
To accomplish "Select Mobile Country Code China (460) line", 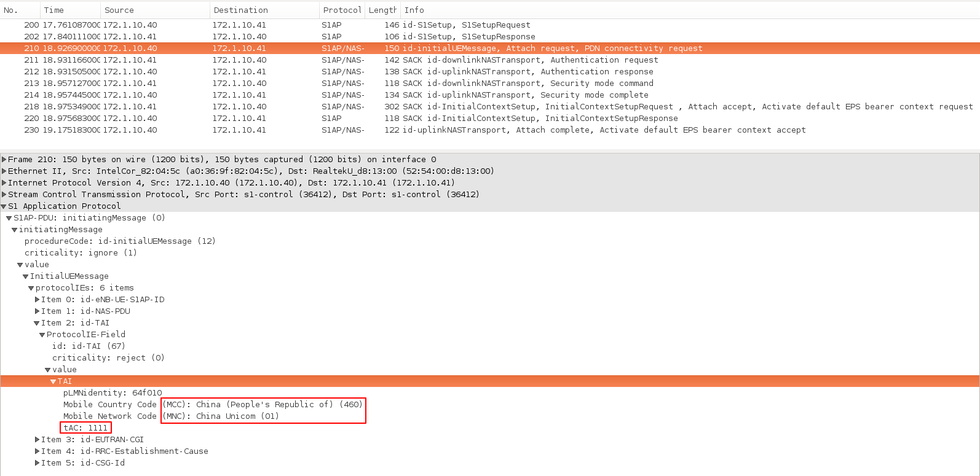I will click(213, 405).
